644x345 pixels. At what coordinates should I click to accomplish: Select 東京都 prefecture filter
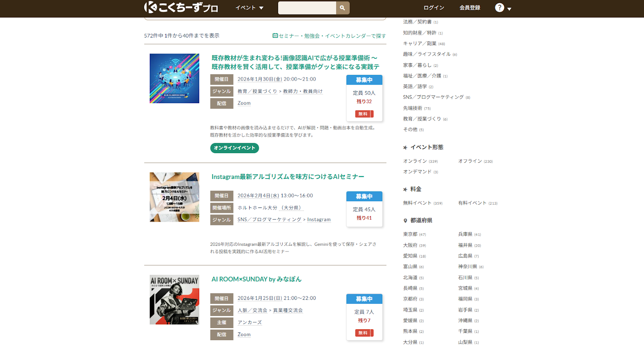click(x=410, y=234)
